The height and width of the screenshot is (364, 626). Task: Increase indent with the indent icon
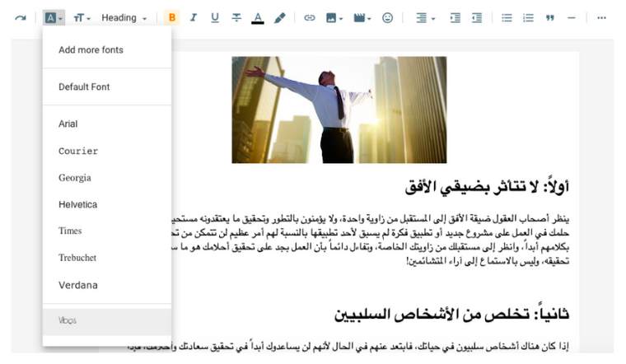coord(455,17)
